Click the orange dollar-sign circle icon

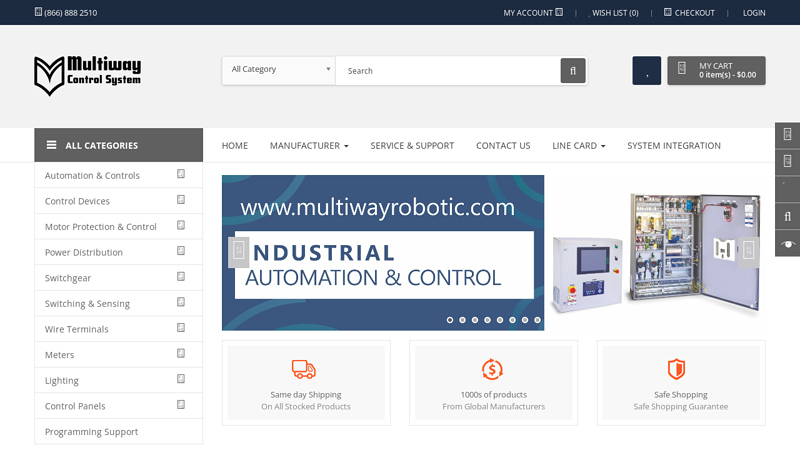[492, 369]
